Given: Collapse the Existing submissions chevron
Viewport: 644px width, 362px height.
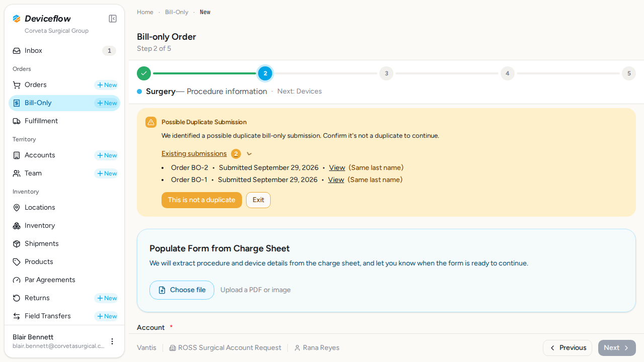Looking at the screenshot, I should (249, 154).
